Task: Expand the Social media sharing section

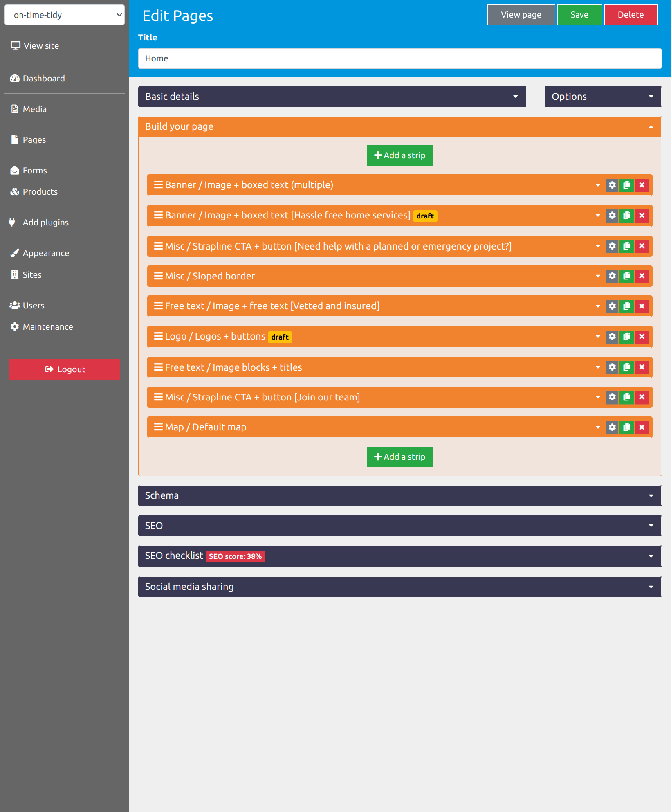Action: pyautogui.click(x=400, y=587)
